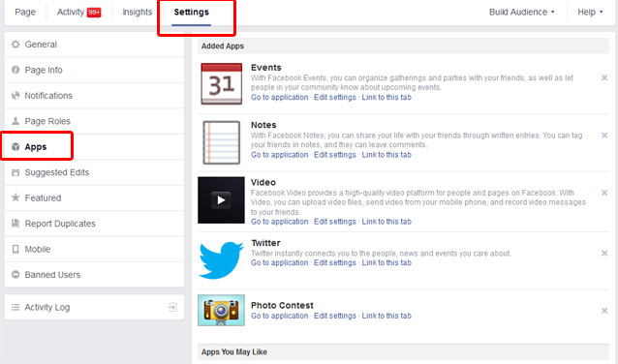Open Banned Users section
Image resolution: width=618 pixels, height=364 pixels.
tap(94, 275)
